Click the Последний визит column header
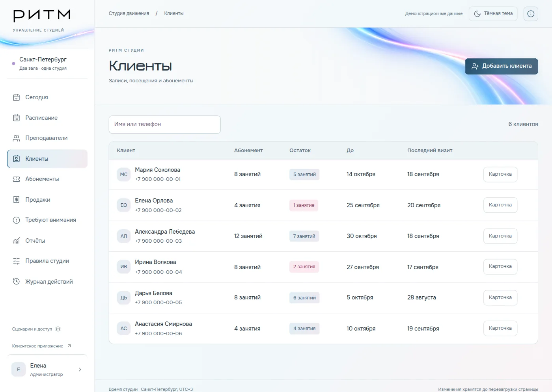 coord(430,150)
